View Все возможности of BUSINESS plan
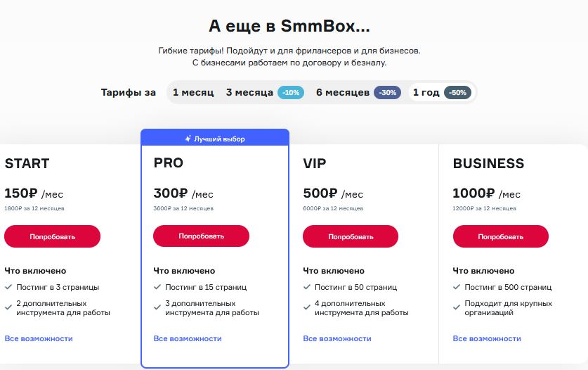Image resolution: width=588 pixels, height=370 pixels. click(x=487, y=339)
